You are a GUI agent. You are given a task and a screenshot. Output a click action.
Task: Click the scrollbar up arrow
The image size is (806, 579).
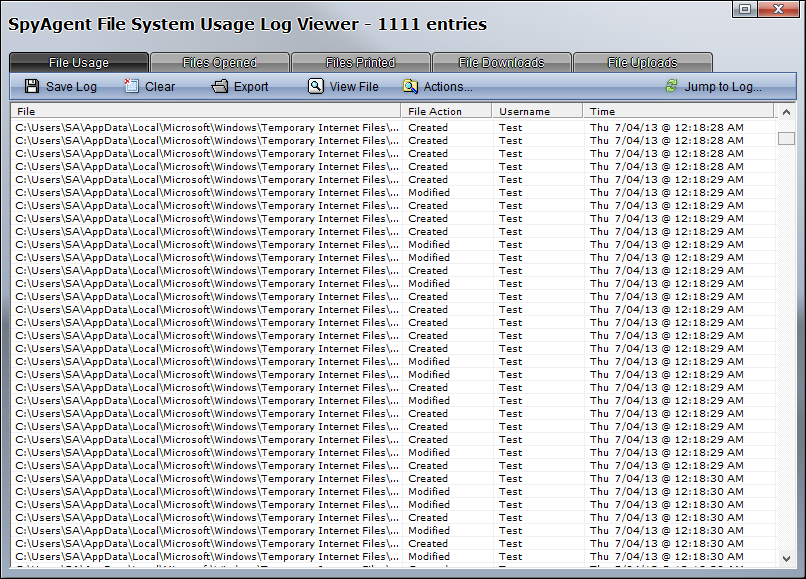(786, 113)
